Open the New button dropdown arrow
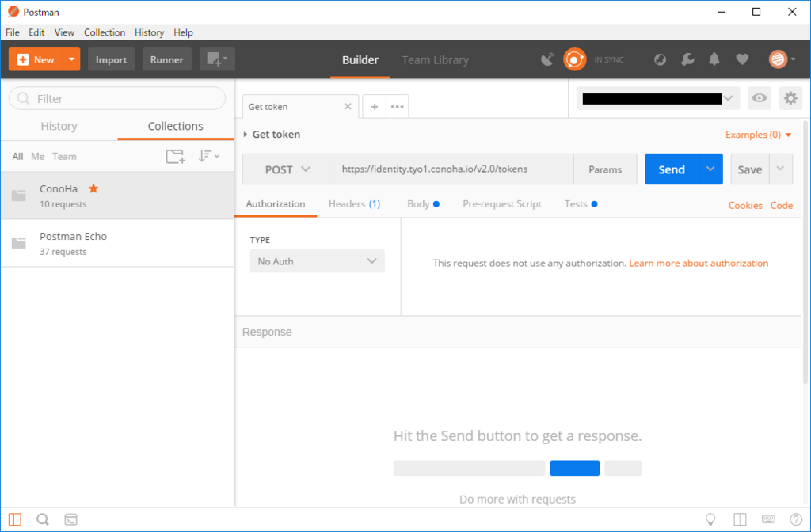The image size is (811, 532). [x=72, y=59]
